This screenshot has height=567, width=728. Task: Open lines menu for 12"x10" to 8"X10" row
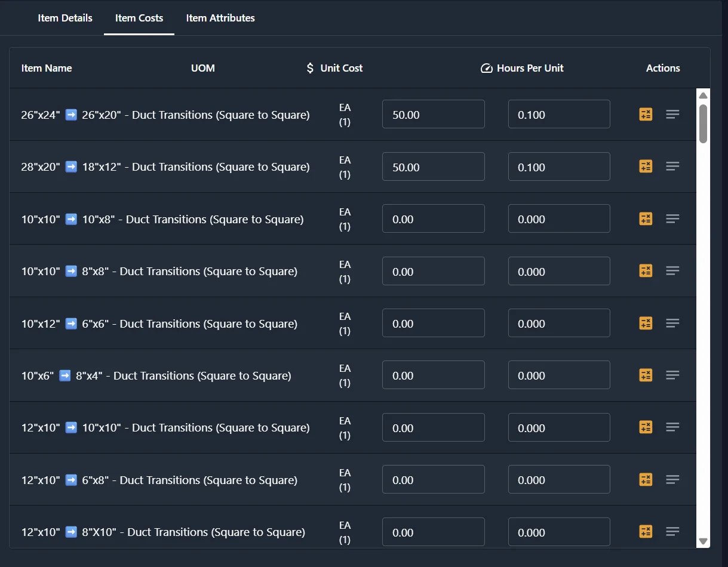tap(672, 532)
